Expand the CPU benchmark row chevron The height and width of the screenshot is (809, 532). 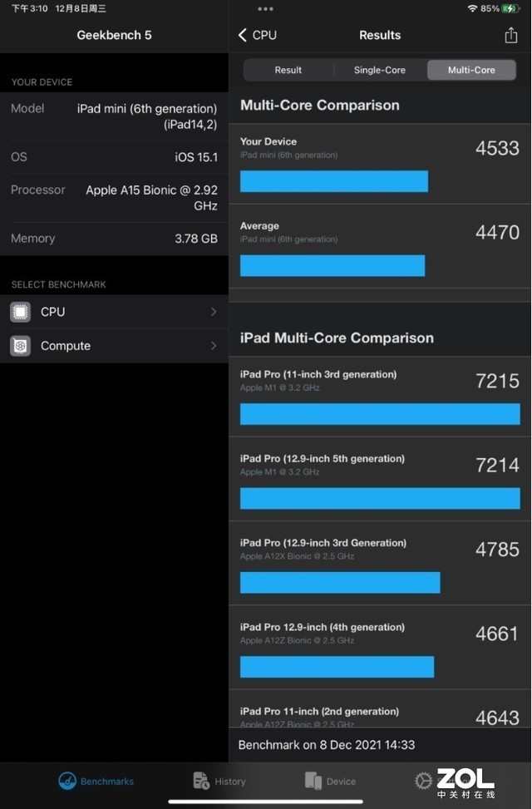214,312
